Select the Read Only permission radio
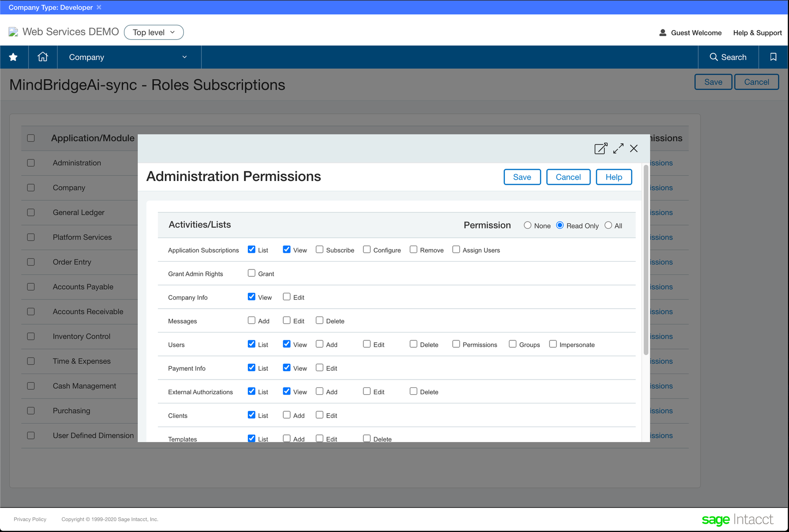 pos(560,225)
